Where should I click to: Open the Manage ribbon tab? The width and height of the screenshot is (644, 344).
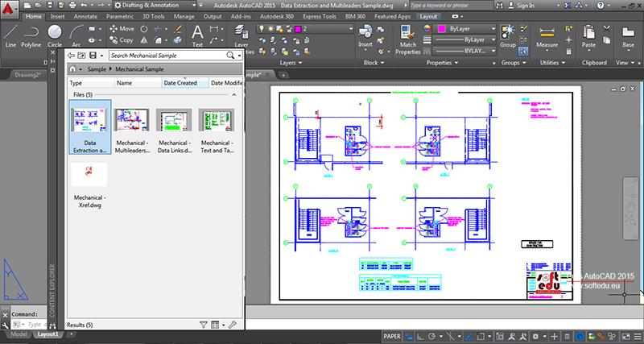pos(184,16)
